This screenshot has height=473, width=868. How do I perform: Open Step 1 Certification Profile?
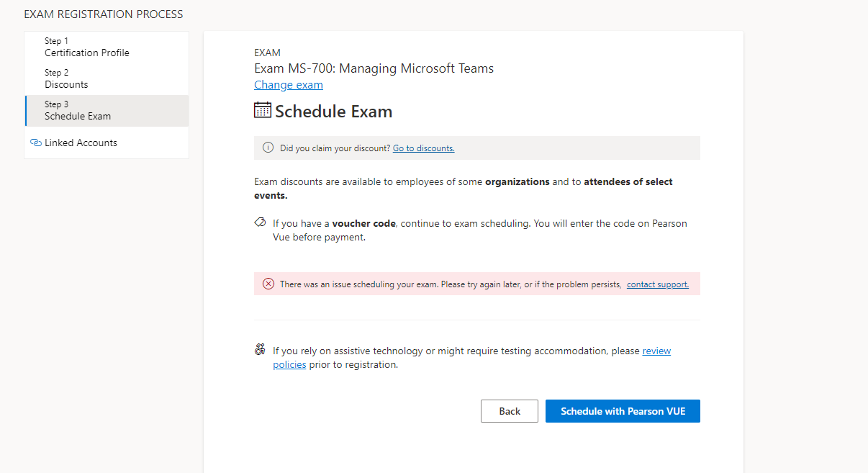point(107,47)
